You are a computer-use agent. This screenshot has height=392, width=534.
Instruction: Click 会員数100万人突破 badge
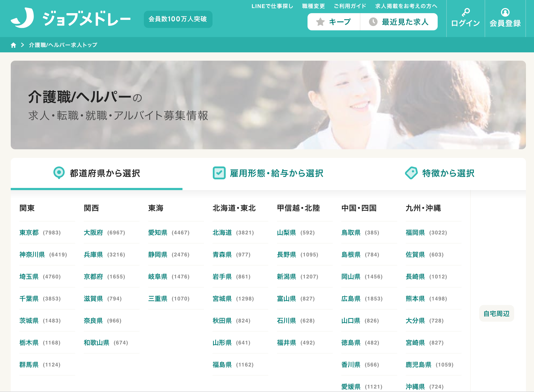point(178,19)
